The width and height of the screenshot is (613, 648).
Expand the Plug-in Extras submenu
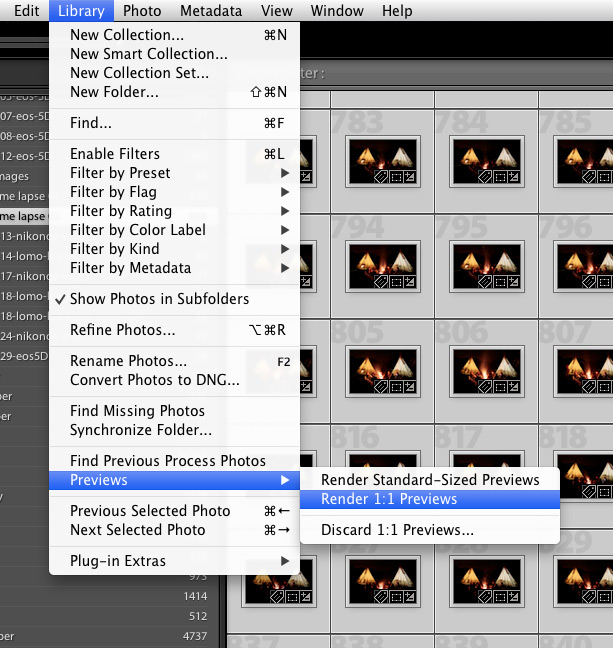point(174,561)
